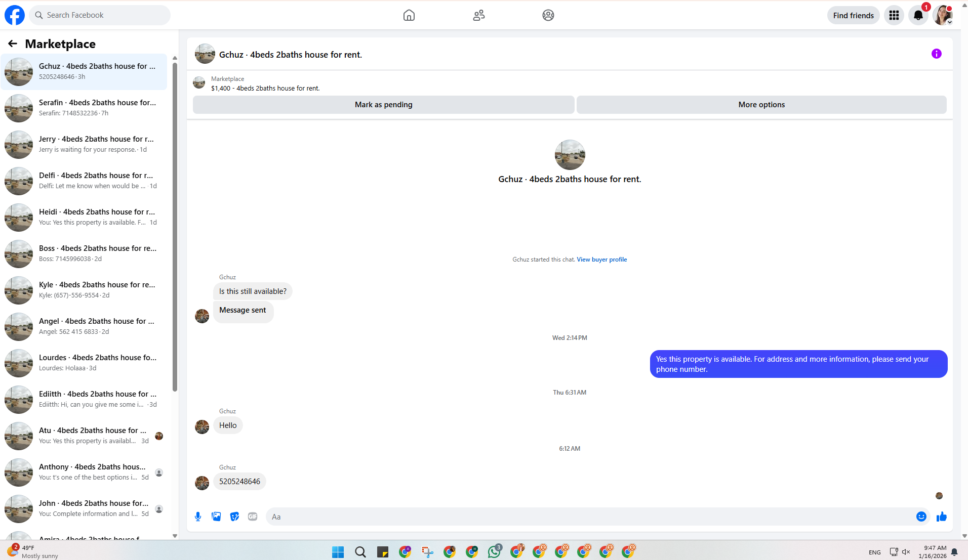This screenshot has width=968, height=560.
Task: Open the weather widget in taskbar
Action: point(33,551)
